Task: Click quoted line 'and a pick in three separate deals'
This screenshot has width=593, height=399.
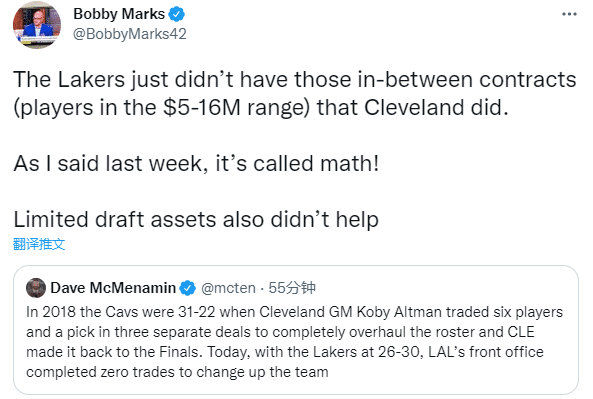Action: (x=280, y=332)
